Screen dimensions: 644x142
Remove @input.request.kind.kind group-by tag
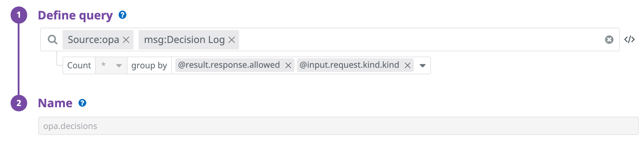click(408, 65)
